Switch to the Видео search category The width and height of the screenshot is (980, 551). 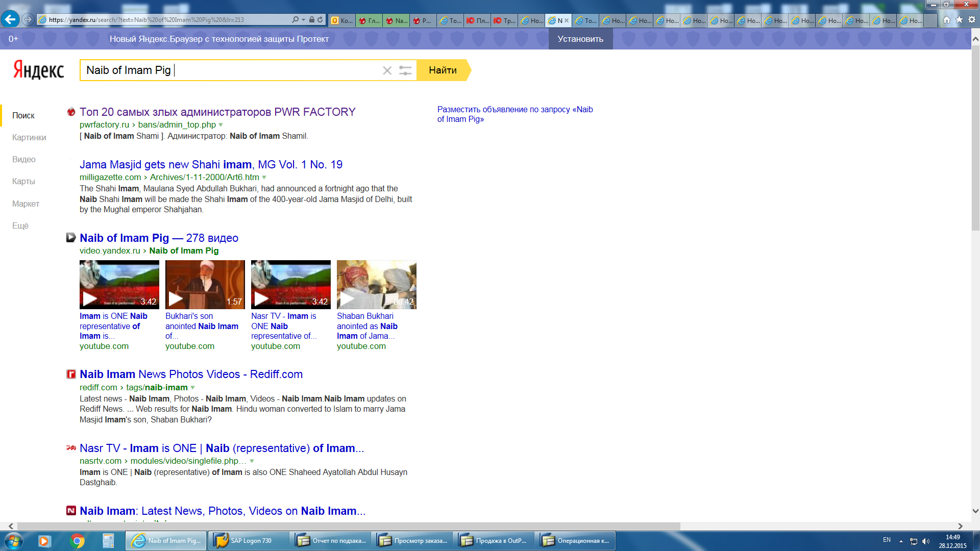pos(24,159)
